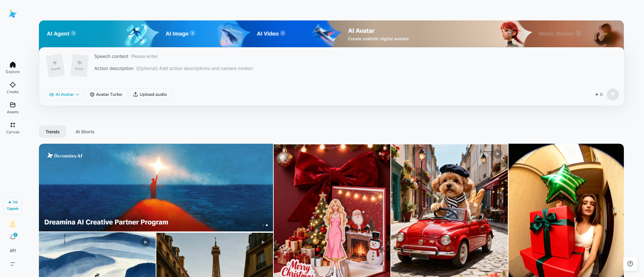This screenshot has width=644, height=277.
Task: Choose the Avatar Turbo model button
Action: pyautogui.click(x=106, y=94)
